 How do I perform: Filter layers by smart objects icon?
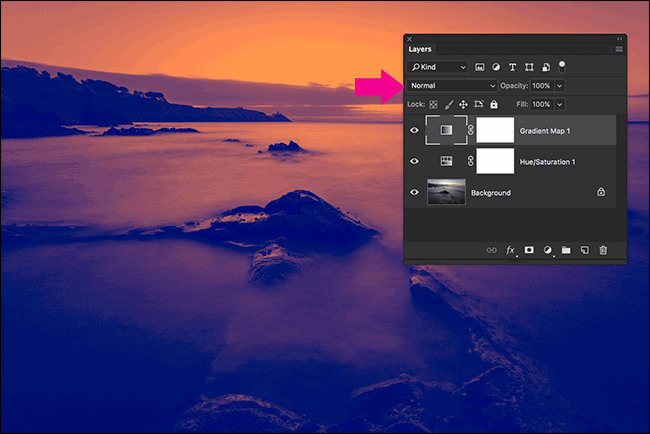546,67
